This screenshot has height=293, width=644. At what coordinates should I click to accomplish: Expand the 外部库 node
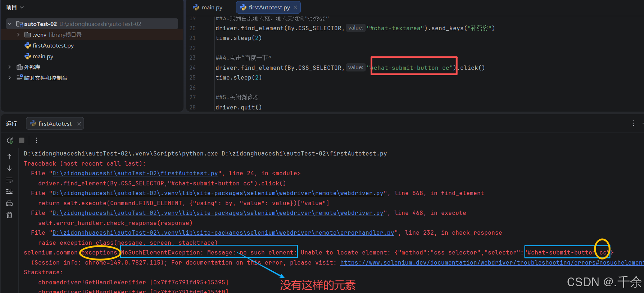click(9, 67)
